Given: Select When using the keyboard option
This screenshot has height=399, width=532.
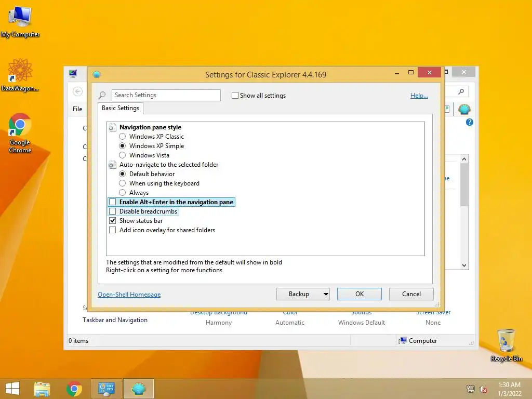Looking at the screenshot, I should tap(123, 183).
